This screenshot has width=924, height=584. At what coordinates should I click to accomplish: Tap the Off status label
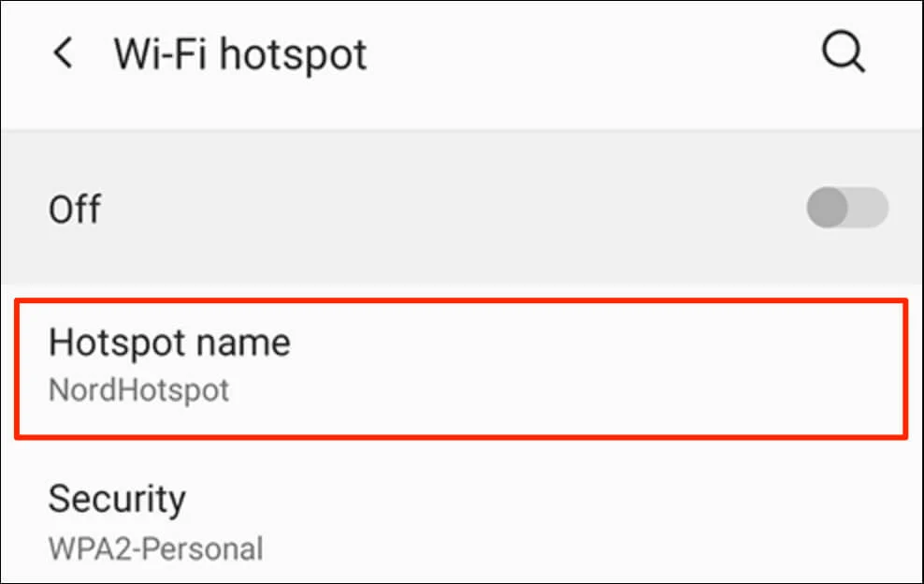coord(75,209)
